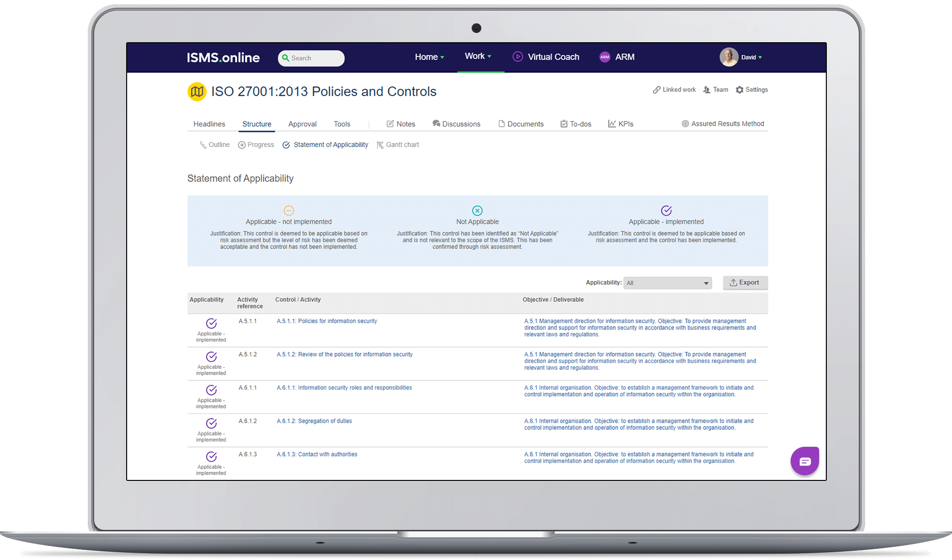The height and width of the screenshot is (560, 952).
Task: Open the Team members icon
Action: pyautogui.click(x=707, y=90)
